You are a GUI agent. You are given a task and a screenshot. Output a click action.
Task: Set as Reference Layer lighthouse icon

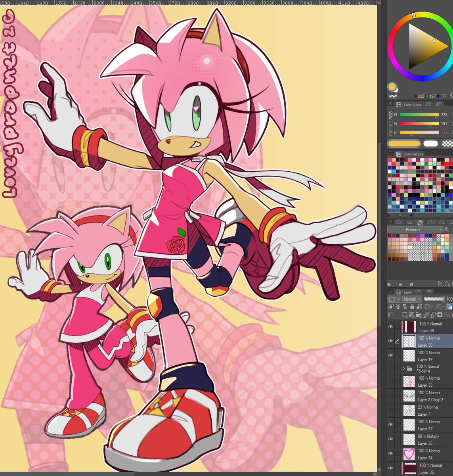(x=398, y=307)
